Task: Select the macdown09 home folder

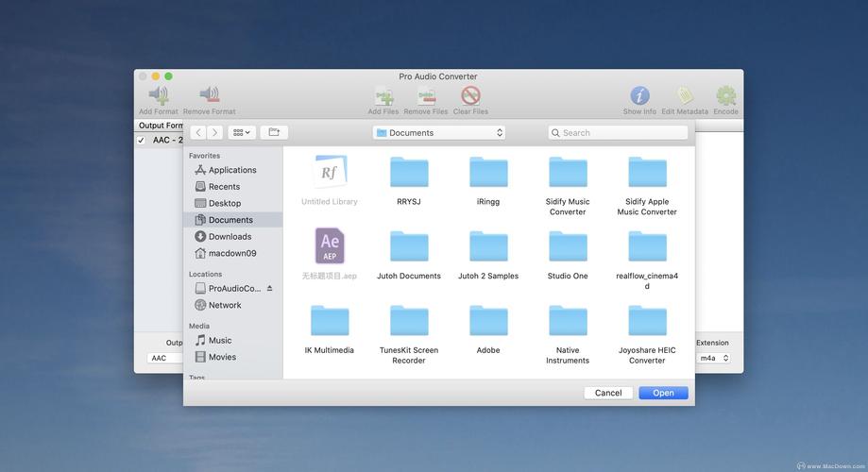Action: tap(232, 253)
